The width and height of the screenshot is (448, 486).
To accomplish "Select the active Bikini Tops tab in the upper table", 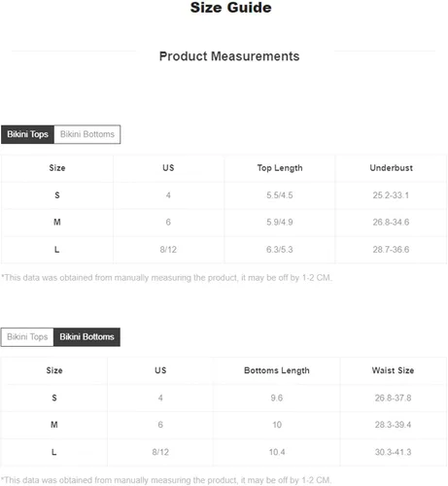I will point(27,134).
